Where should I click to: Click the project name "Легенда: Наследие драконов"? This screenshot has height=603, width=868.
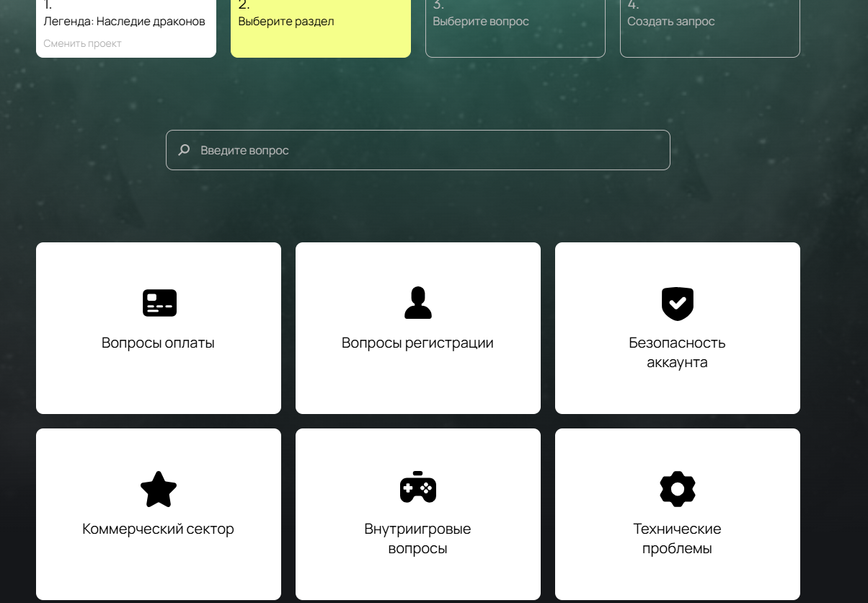click(124, 21)
